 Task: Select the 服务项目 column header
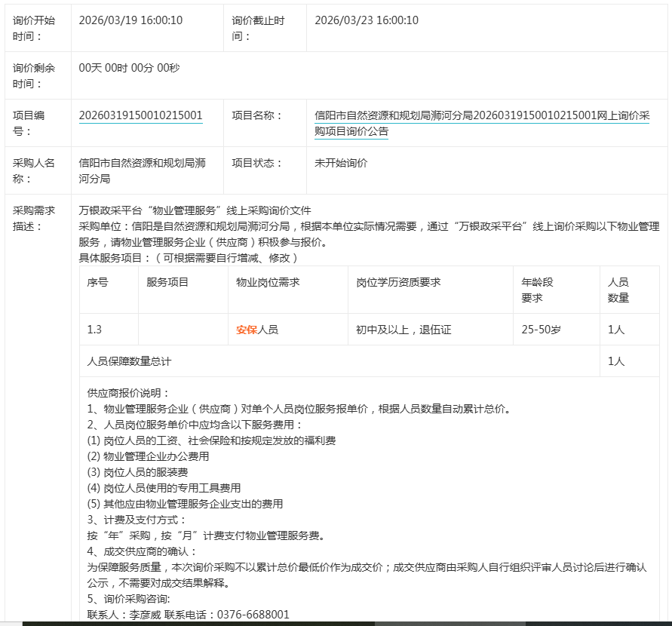(x=167, y=282)
